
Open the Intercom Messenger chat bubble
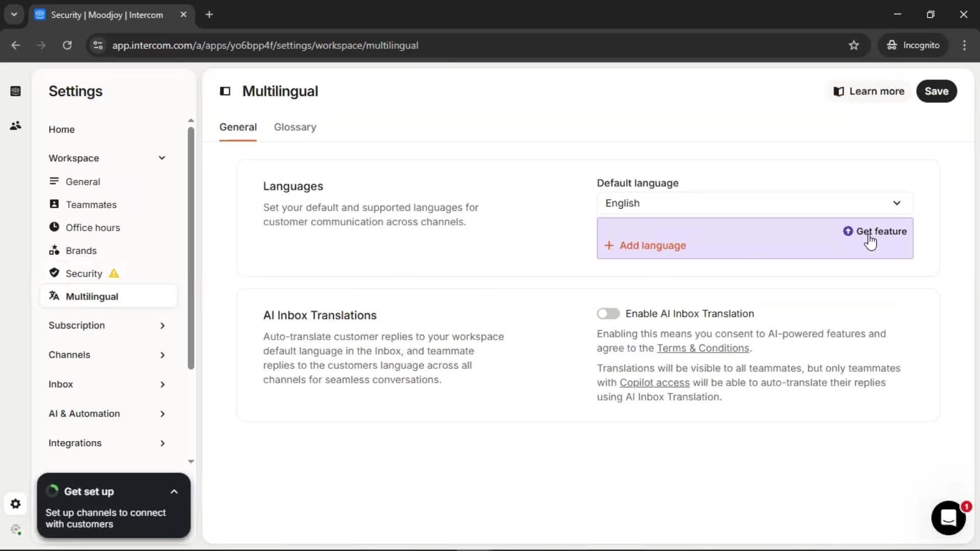coord(948,518)
